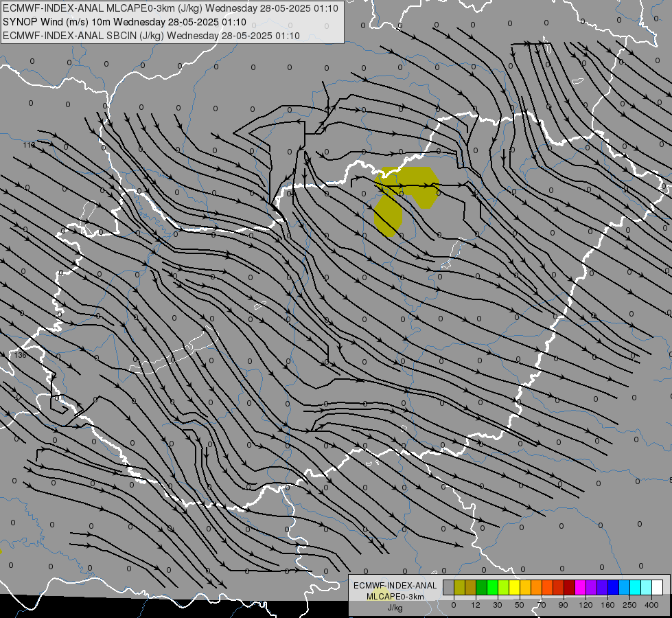Select the legend tick value 250
This screenshot has width=672, height=618.
[x=629, y=605]
